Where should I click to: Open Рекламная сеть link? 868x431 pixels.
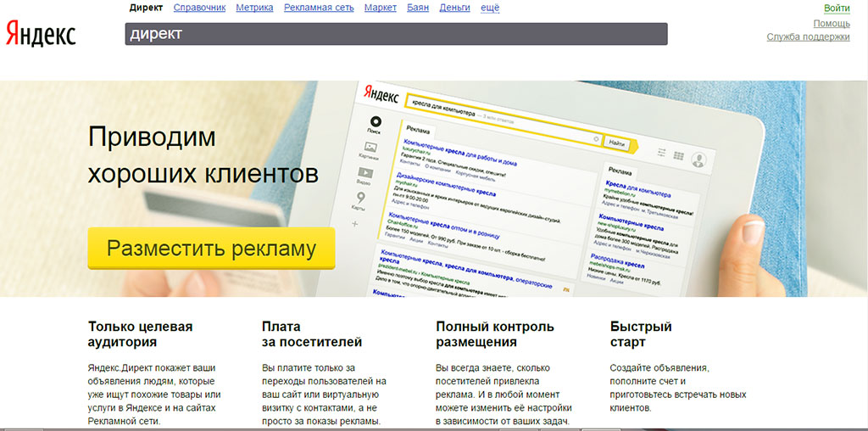(319, 8)
